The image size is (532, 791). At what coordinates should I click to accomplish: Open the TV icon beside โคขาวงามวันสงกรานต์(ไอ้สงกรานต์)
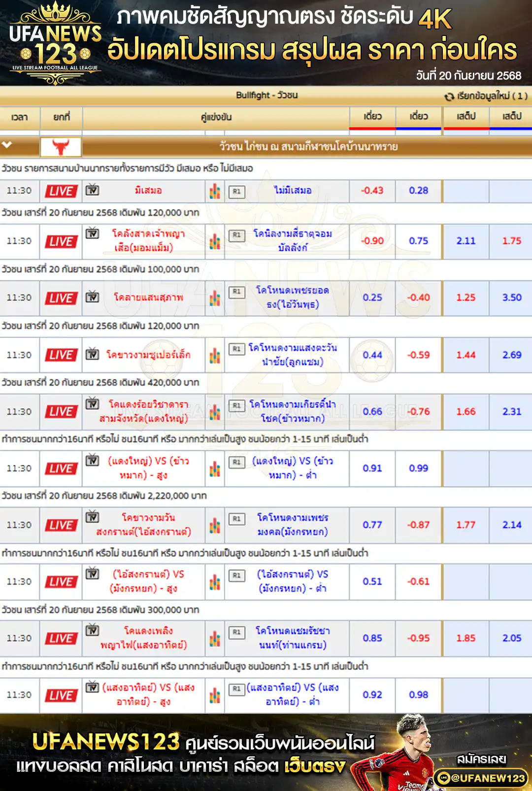tap(92, 516)
